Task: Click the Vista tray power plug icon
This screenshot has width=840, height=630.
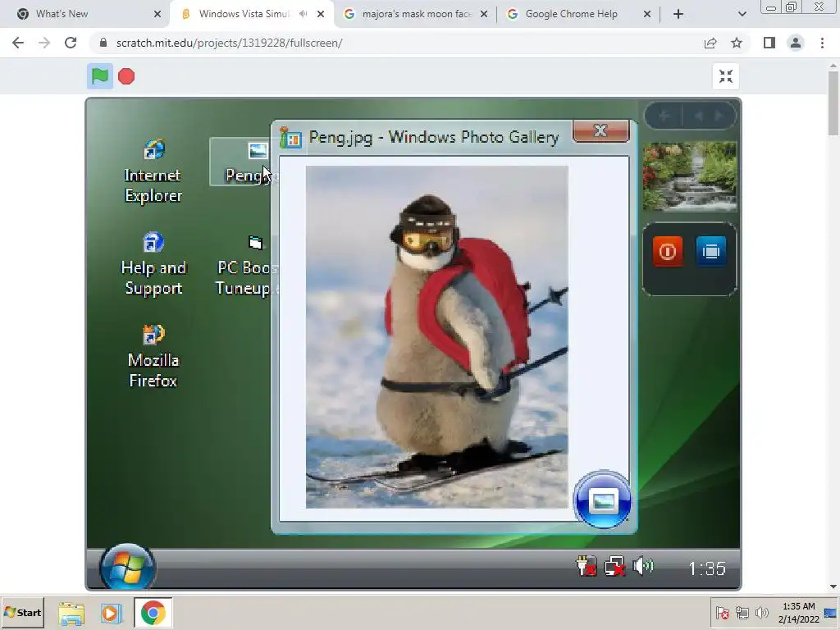Action: (x=586, y=566)
